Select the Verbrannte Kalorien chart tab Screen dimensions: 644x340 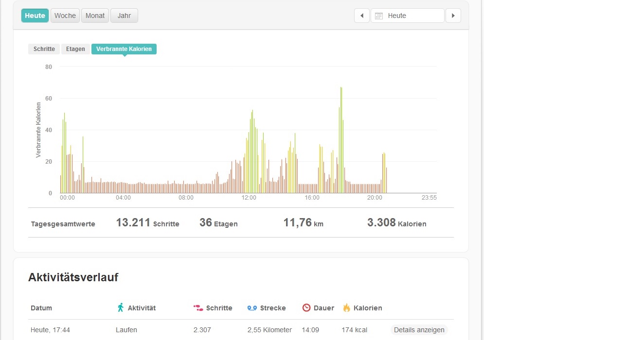[124, 49]
